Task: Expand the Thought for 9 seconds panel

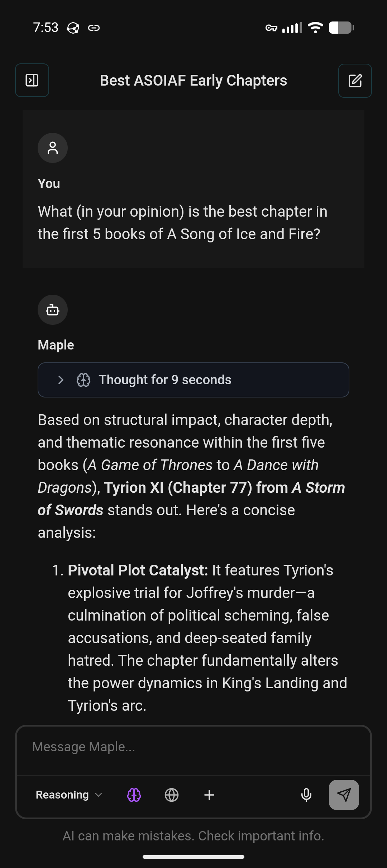Action: click(193, 380)
